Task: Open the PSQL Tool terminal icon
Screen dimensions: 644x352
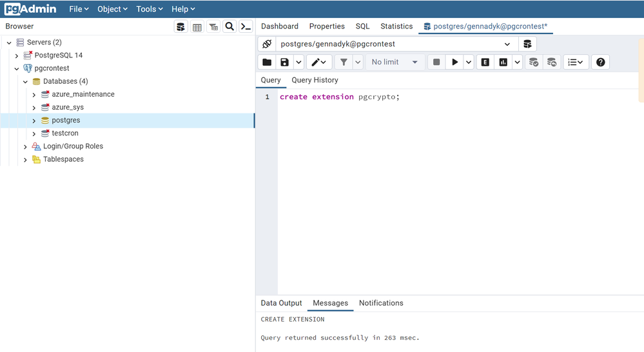Action: 246,26
